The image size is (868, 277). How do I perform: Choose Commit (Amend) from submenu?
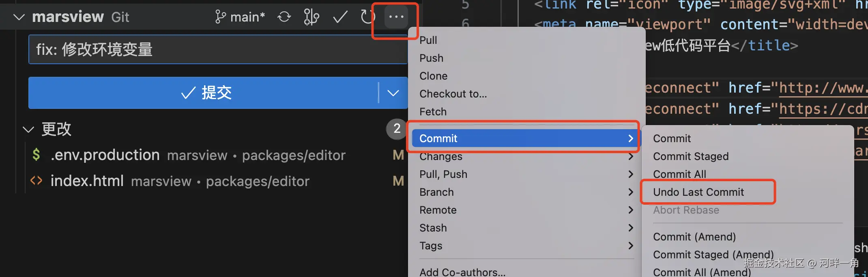[x=694, y=237]
